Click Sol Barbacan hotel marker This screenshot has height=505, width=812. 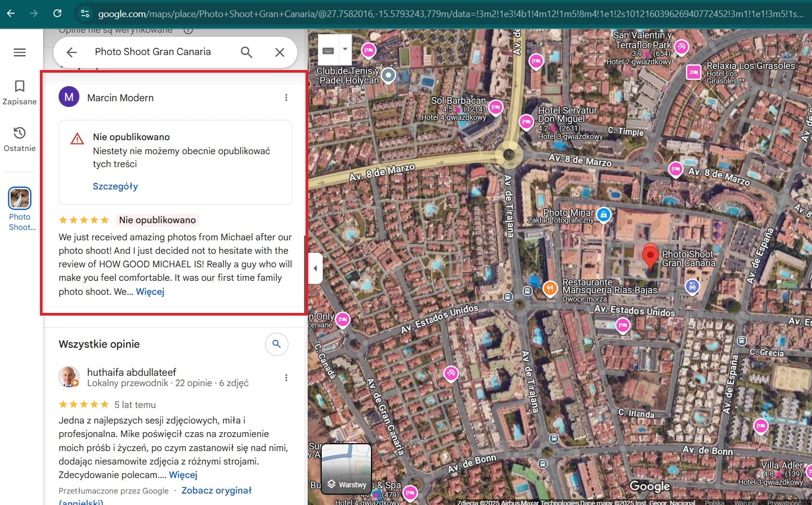click(x=496, y=107)
